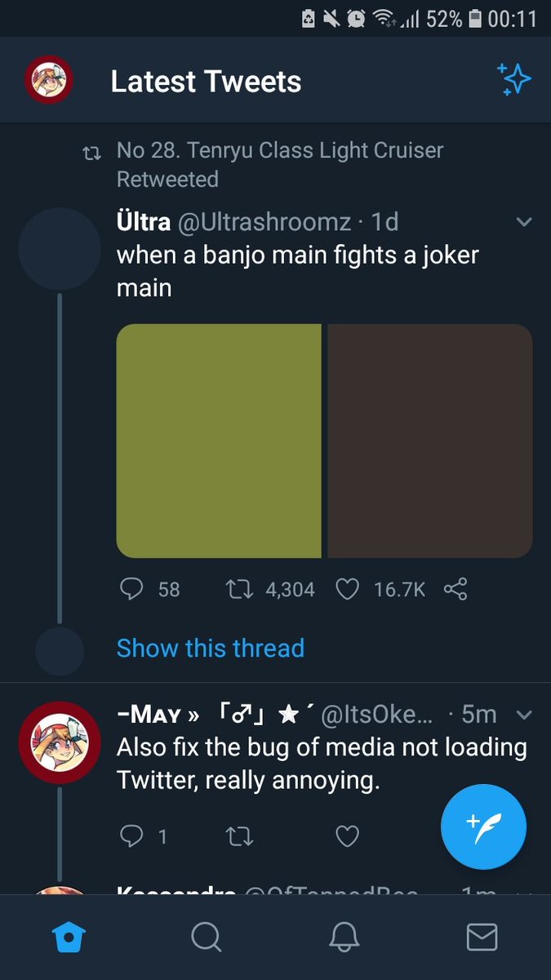Open Direct Messages envelope tab
Screen dimensions: 551x980
482,937
